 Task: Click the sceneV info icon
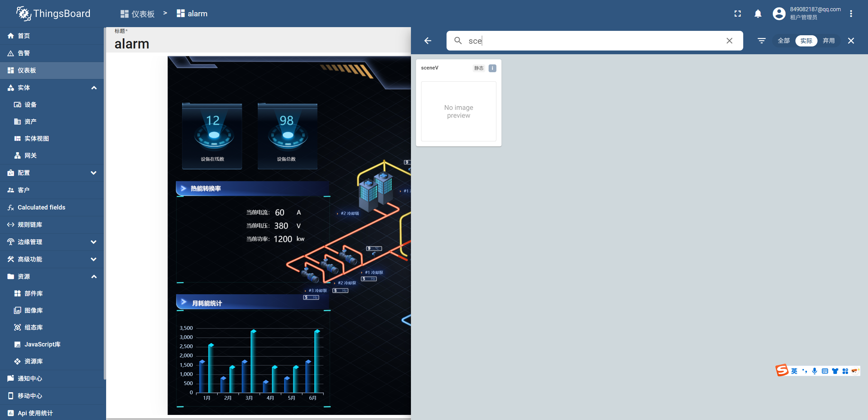point(492,68)
